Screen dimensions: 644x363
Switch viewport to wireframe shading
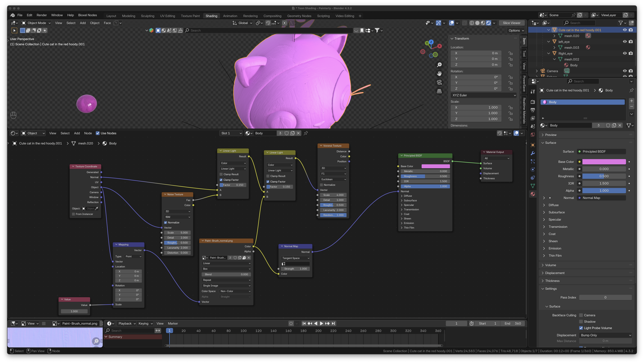(x=472, y=23)
